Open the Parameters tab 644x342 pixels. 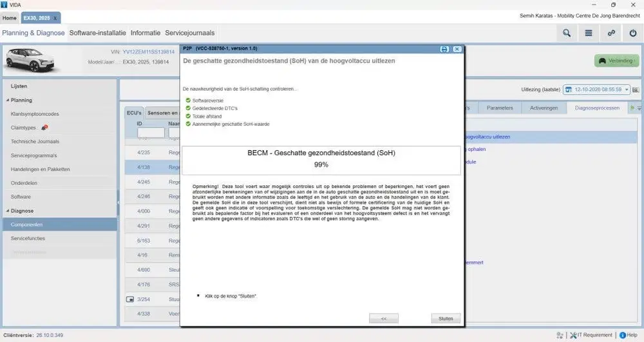(x=500, y=108)
